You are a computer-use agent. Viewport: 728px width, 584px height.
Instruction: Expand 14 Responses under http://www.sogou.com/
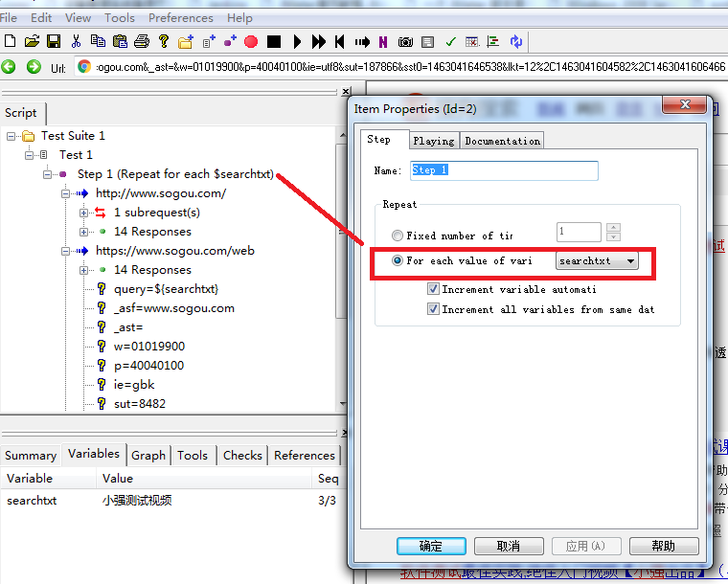tap(83, 232)
